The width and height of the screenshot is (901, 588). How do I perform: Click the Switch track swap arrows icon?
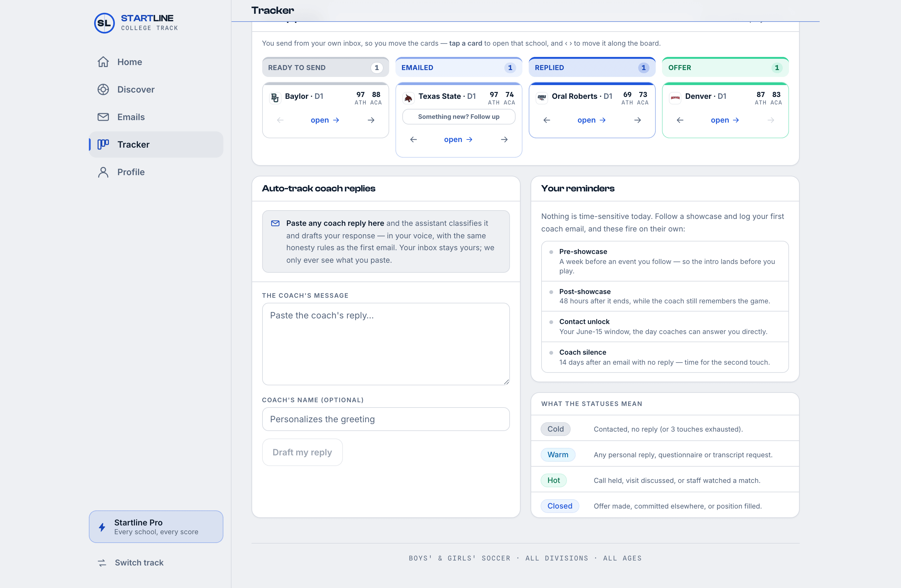click(x=102, y=563)
